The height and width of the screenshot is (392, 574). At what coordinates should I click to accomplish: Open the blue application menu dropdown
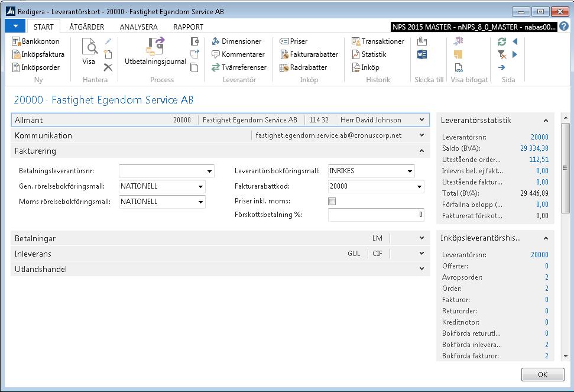pyautogui.click(x=15, y=27)
